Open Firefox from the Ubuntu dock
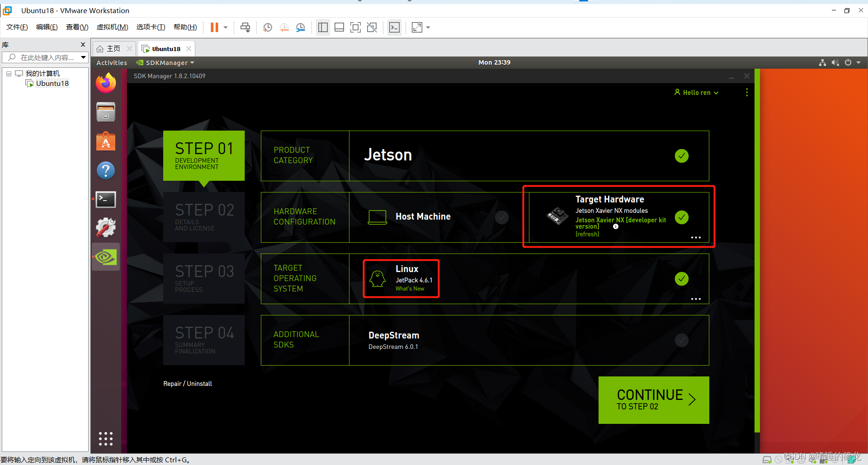 pyautogui.click(x=106, y=83)
